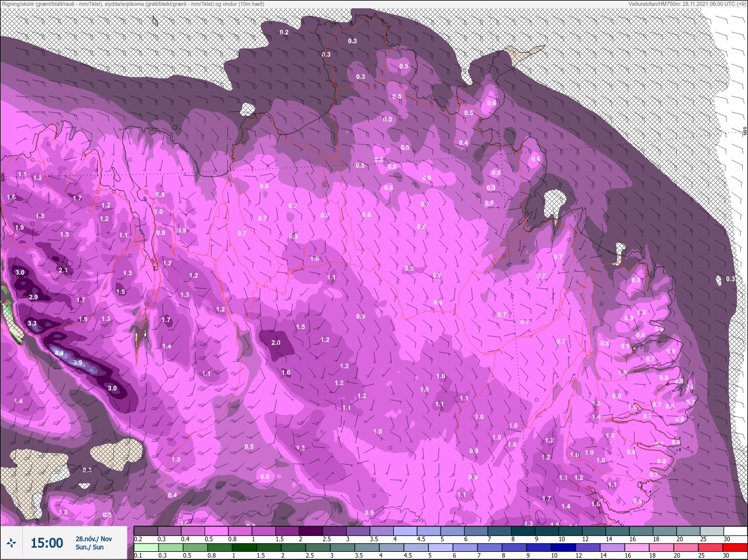Click the 2.9 precipitation value on map
748x560 pixels.
pos(33,297)
